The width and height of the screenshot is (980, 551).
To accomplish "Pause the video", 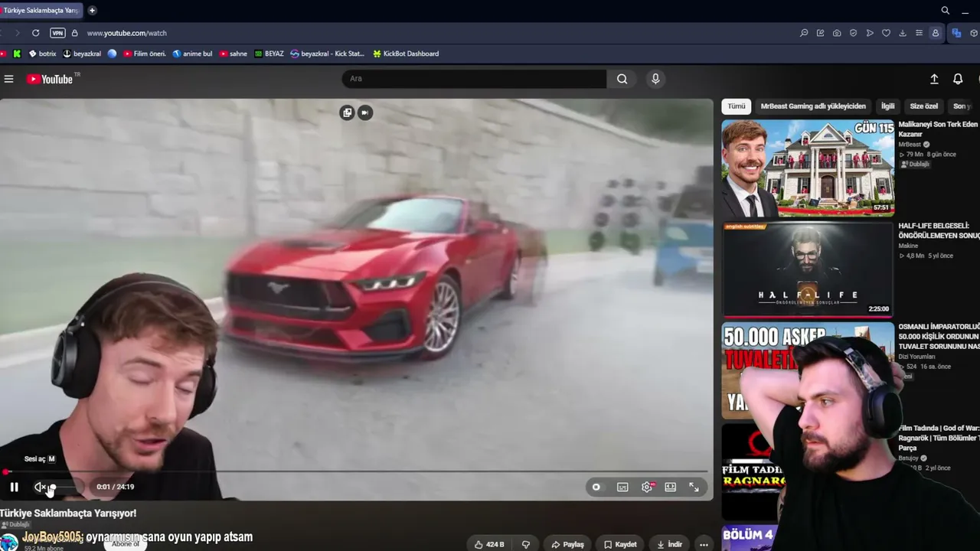I will 14,487.
